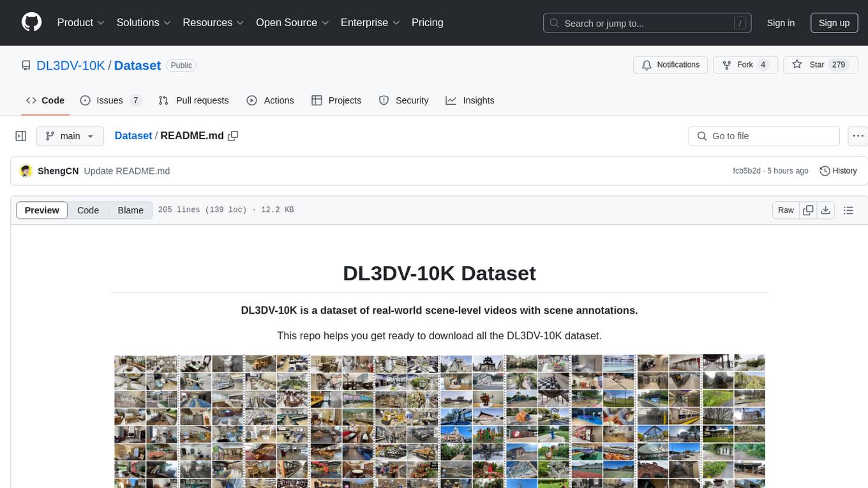The image size is (868, 488).
Task: Focus the Go to file field
Action: click(x=764, y=136)
